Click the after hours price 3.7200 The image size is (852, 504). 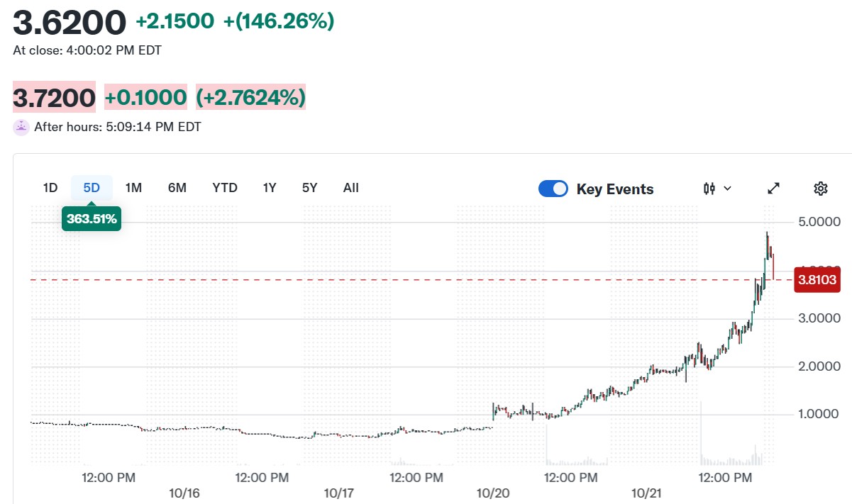tap(54, 97)
